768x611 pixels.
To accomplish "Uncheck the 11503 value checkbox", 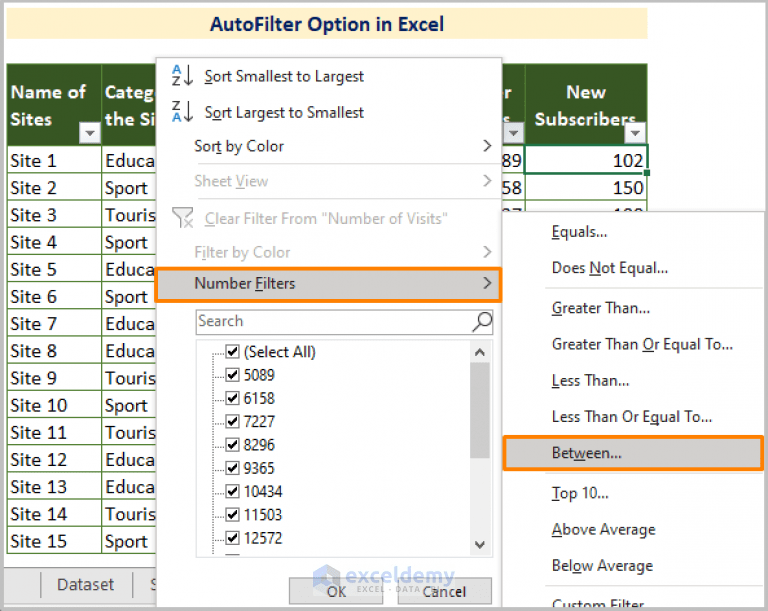I will [232, 514].
